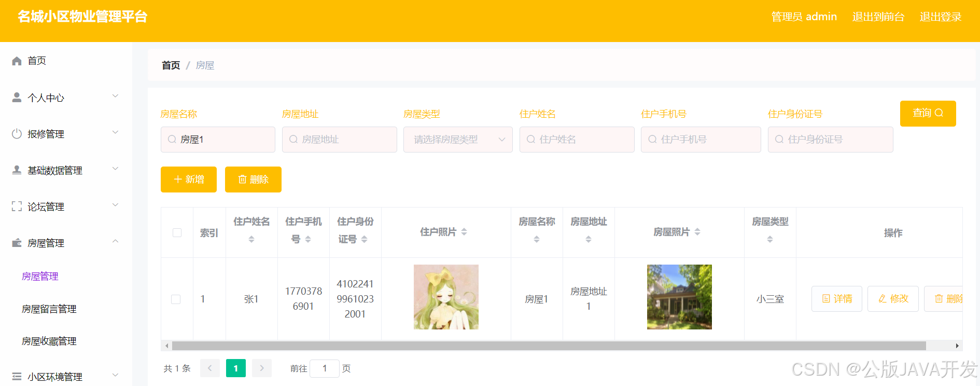Click the list icon beside 小区环境管理
This screenshot has width=980, height=386.
(17, 376)
